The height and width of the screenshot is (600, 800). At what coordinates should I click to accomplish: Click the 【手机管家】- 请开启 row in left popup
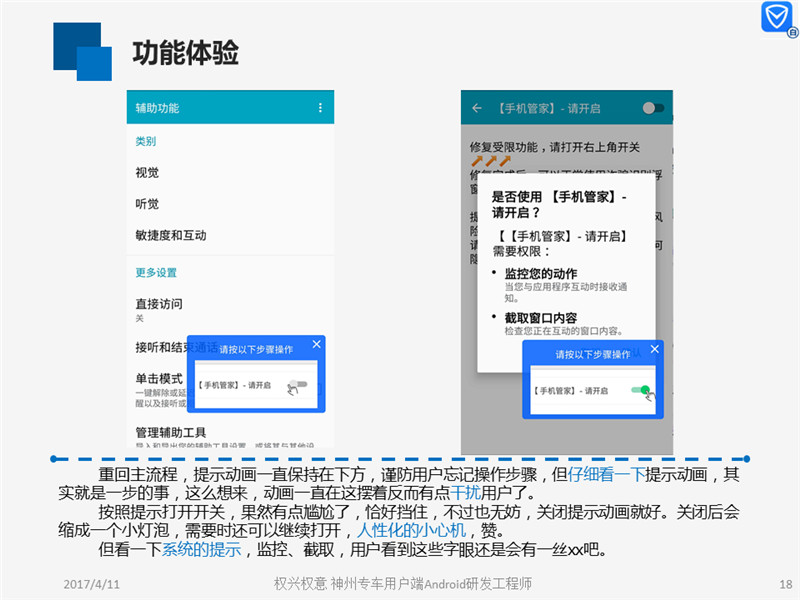(x=256, y=384)
